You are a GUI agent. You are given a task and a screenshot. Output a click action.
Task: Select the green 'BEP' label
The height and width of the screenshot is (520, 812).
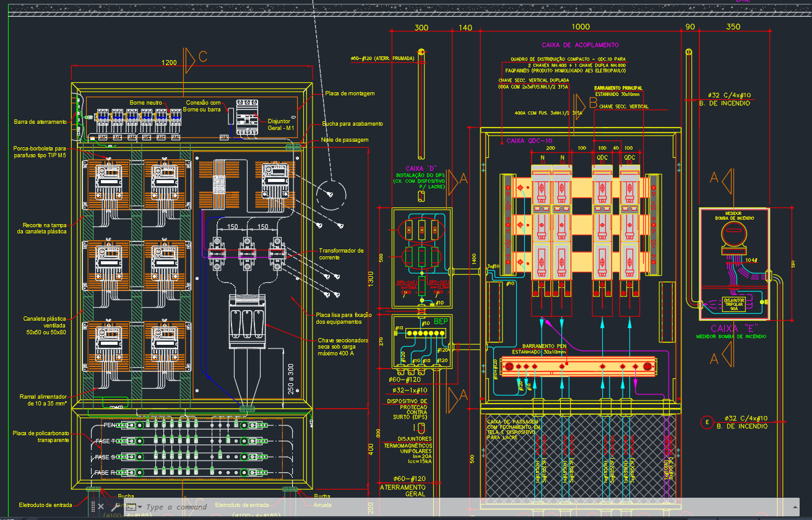tap(441, 322)
